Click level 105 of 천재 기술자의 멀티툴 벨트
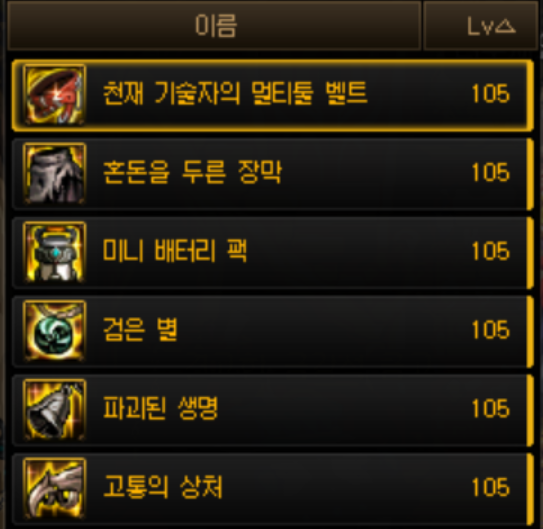Screen dimensions: 543x529 coord(491,93)
